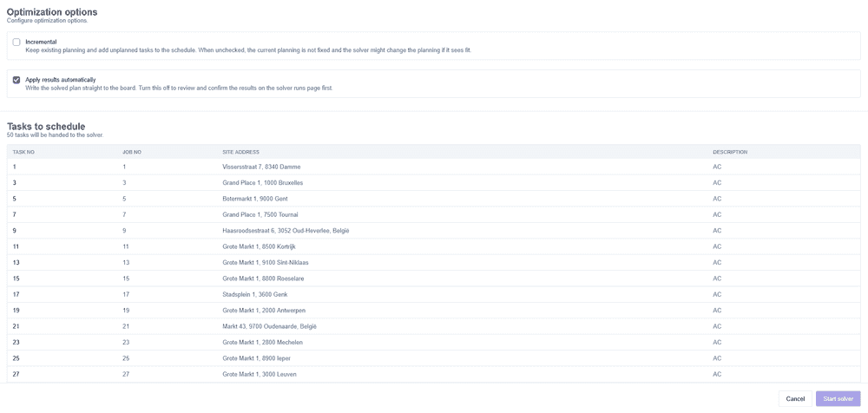868x413 pixels.
Task: Select address Stadsplein 1, 3600 Genk
Action: (254, 294)
